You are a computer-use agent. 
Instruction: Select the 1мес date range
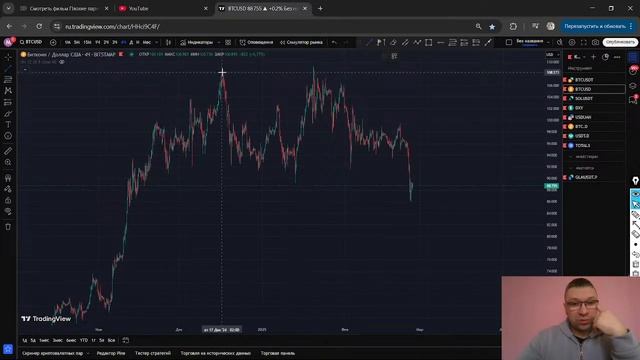coord(44,340)
